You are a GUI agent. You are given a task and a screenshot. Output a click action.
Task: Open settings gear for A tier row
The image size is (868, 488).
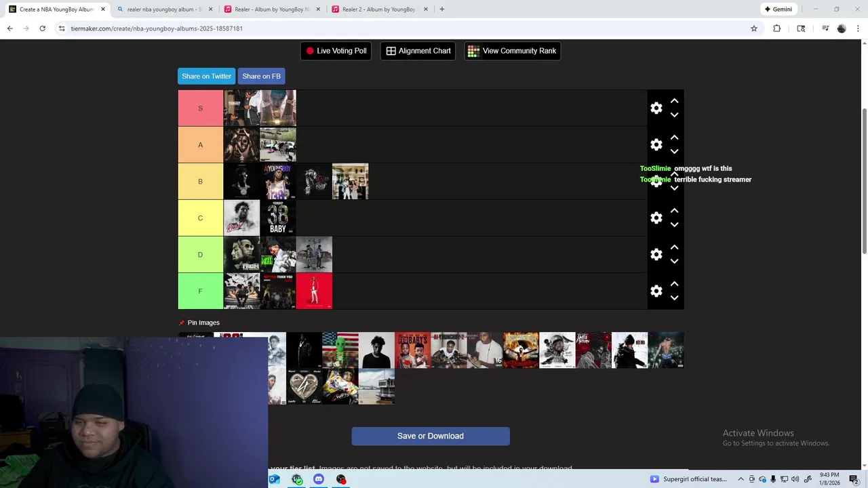pyautogui.click(x=656, y=145)
